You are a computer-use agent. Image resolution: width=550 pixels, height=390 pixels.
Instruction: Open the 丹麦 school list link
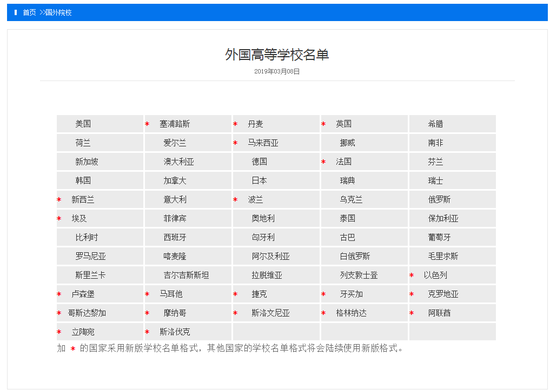pos(255,124)
